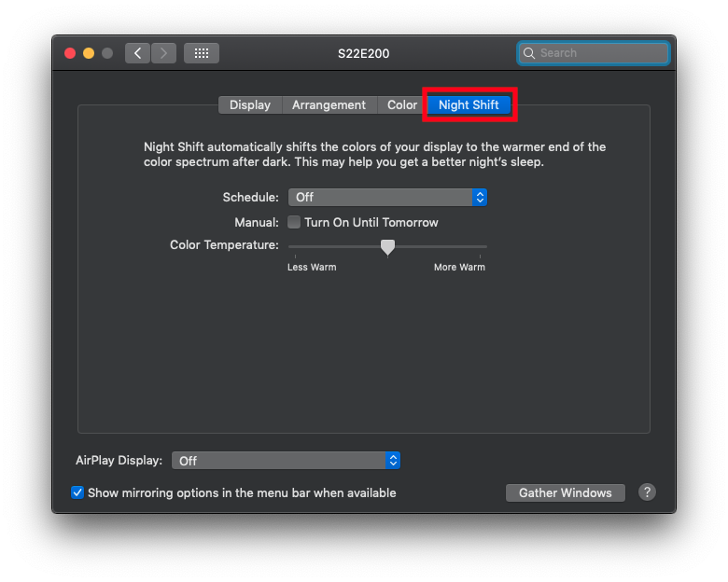The width and height of the screenshot is (728, 582).
Task: Click the back navigation arrow
Action: (x=138, y=53)
